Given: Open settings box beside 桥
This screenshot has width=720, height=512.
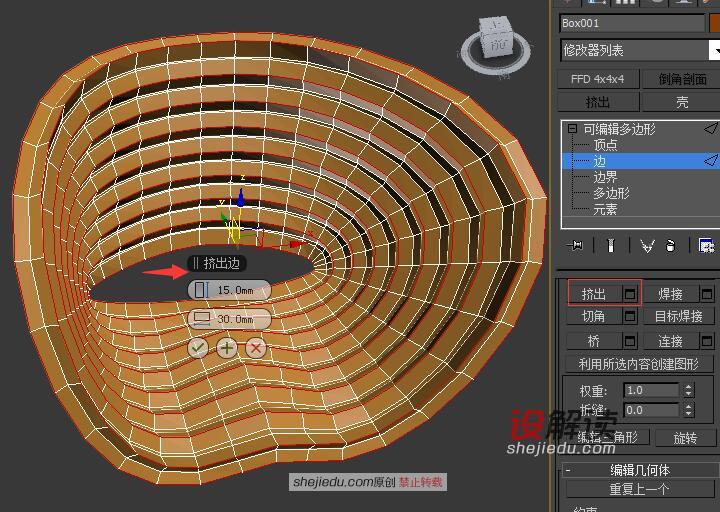Looking at the screenshot, I should click(630, 341).
